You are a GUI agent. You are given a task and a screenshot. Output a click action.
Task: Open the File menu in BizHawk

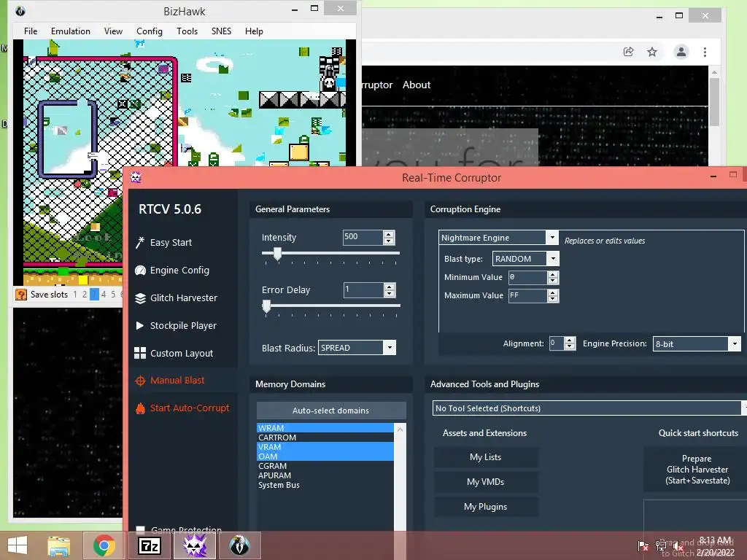click(x=31, y=31)
